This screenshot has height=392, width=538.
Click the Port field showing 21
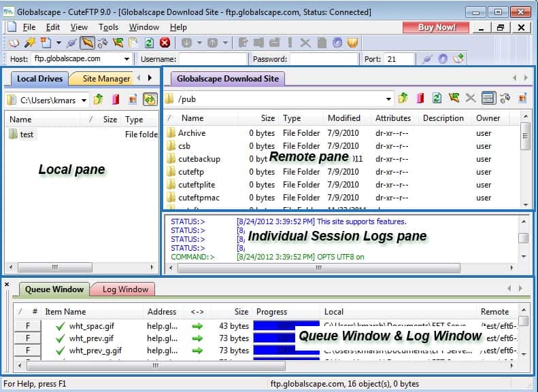point(399,59)
